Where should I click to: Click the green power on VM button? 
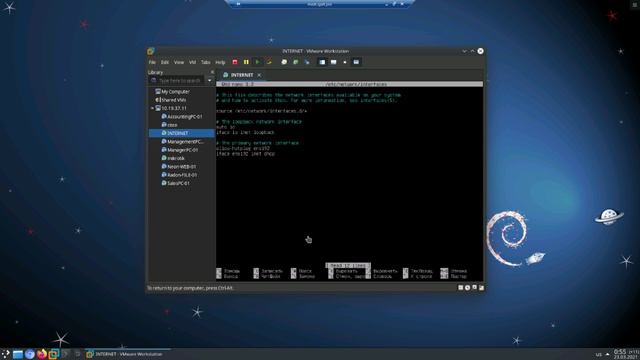coord(258,62)
